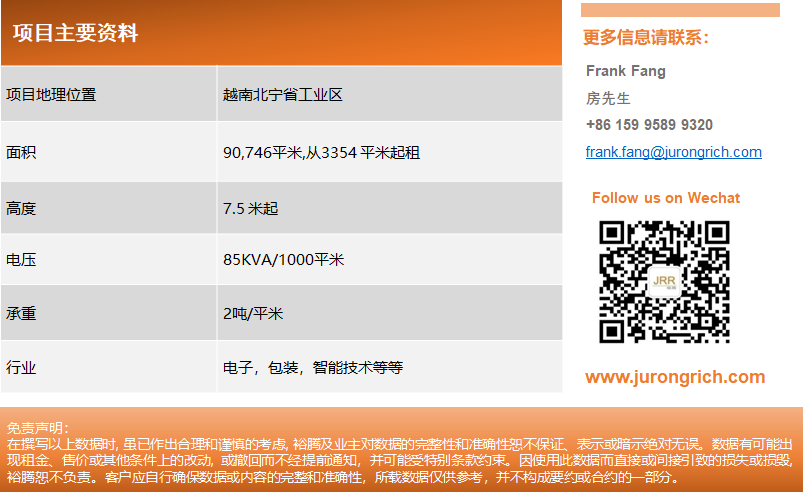Open the frank.fang@jurongrich.com email link
This screenshot has height=492, width=804.
[673, 152]
